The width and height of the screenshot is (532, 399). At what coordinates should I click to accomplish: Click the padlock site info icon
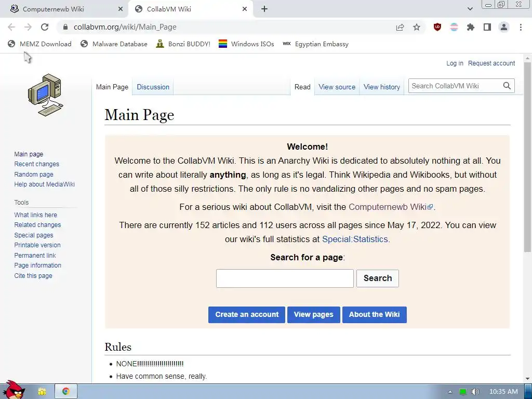tap(66, 27)
